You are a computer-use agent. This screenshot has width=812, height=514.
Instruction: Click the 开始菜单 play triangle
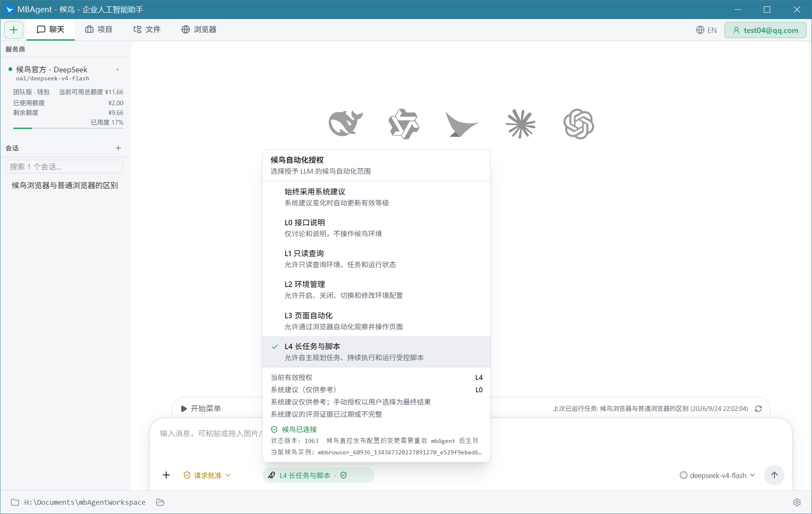pyautogui.click(x=184, y=408)
